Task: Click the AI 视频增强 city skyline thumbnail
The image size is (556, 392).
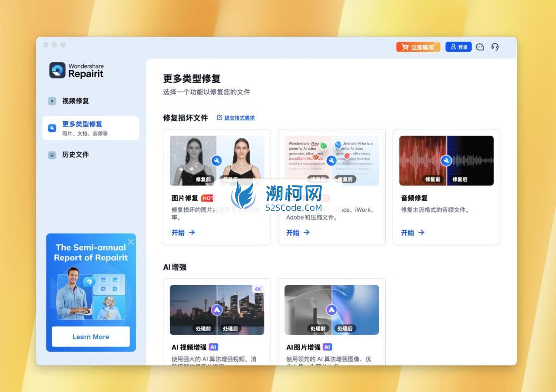Action: tap(217, 310)
